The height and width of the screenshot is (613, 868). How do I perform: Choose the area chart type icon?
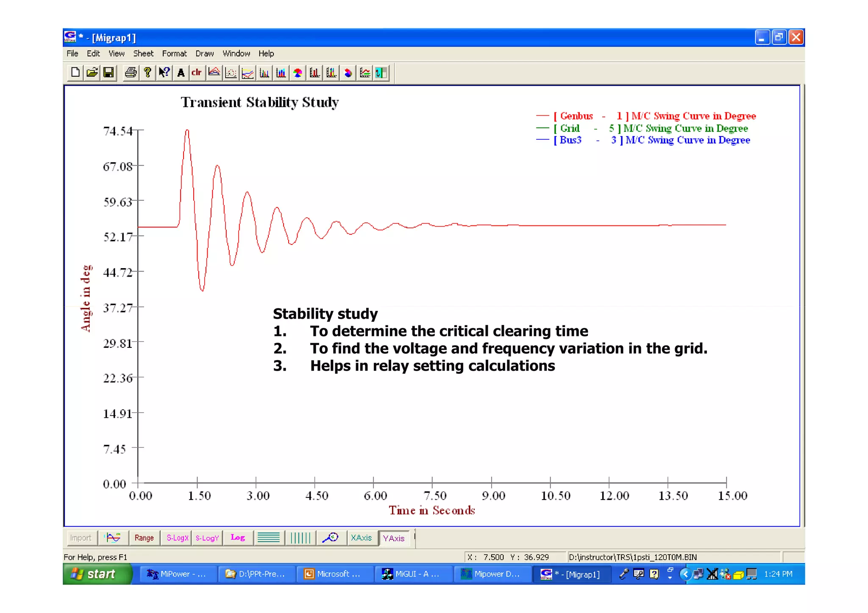[x=214, y=73]
